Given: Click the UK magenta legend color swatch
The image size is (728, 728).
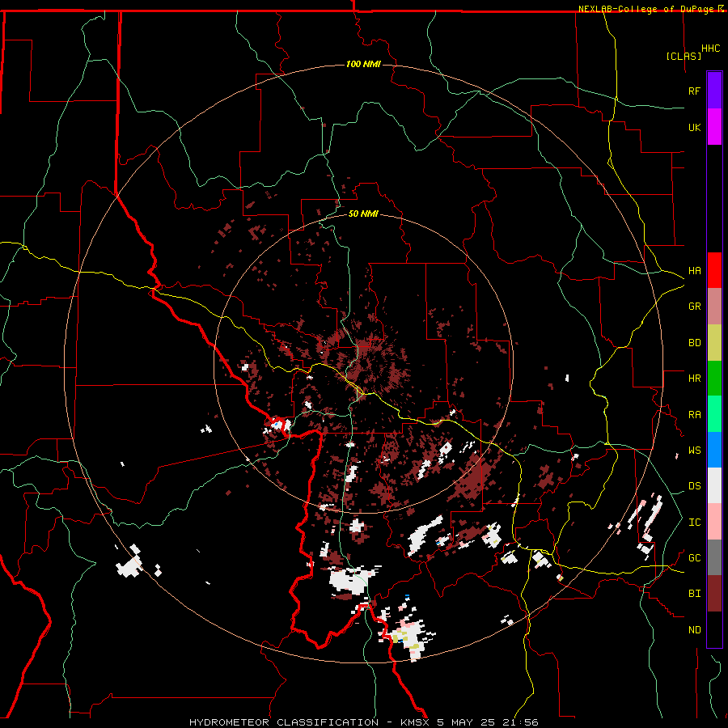Looking at the screenshot, I should [x=714, y=127].
